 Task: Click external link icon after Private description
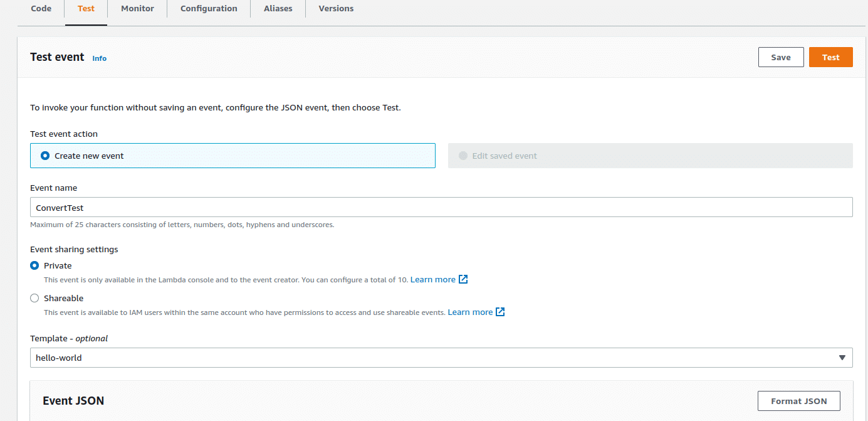463,279
